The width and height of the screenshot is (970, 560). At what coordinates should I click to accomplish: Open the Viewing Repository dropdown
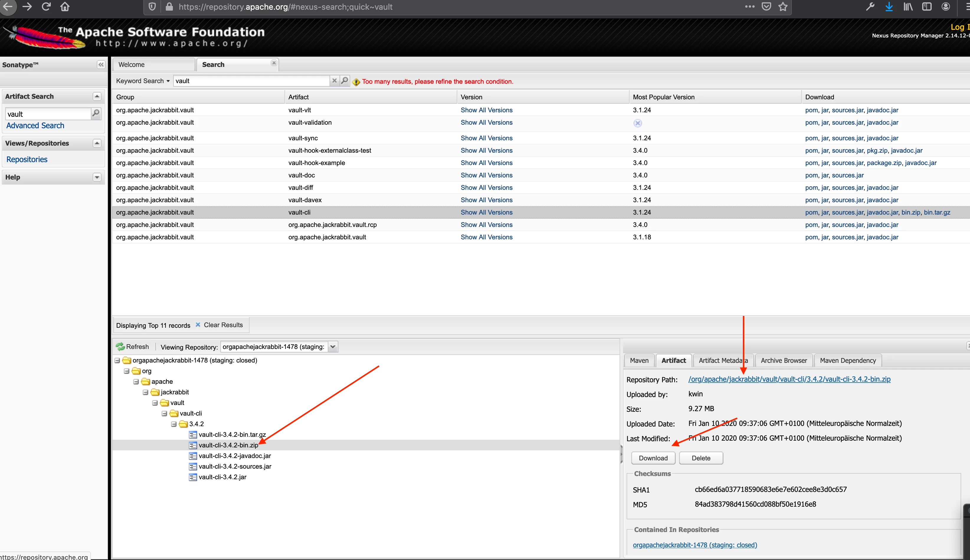coord(333,347)
